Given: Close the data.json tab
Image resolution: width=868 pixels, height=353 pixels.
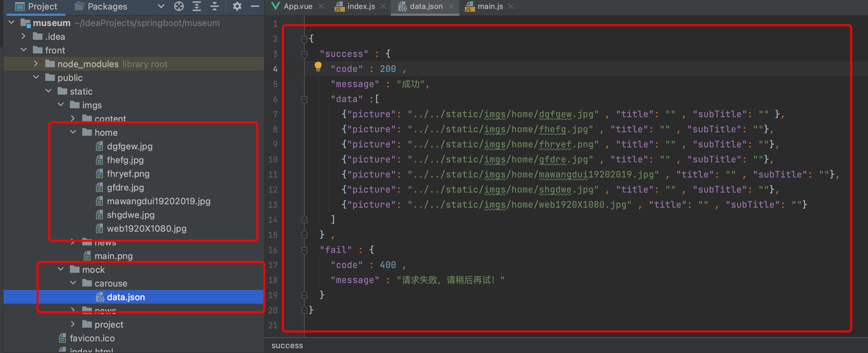Looking at the screenshot, I should [x=451, y=6].
